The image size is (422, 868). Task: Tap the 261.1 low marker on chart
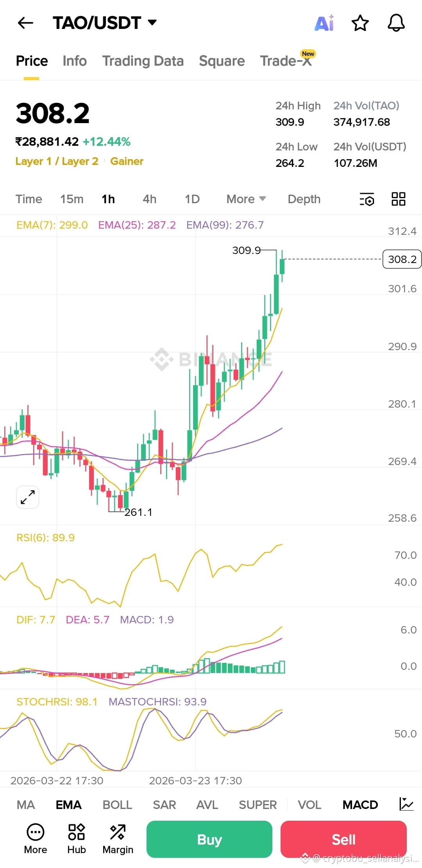(138, 512)
